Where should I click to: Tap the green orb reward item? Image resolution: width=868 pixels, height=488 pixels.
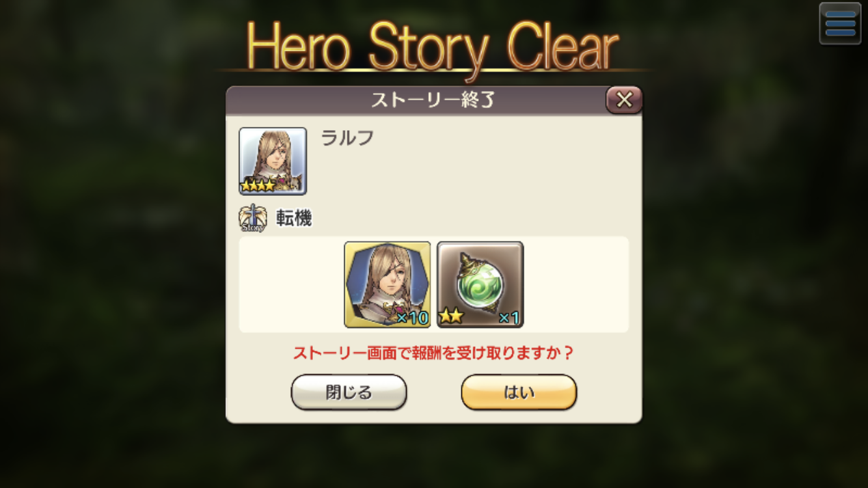pos(480,284)
